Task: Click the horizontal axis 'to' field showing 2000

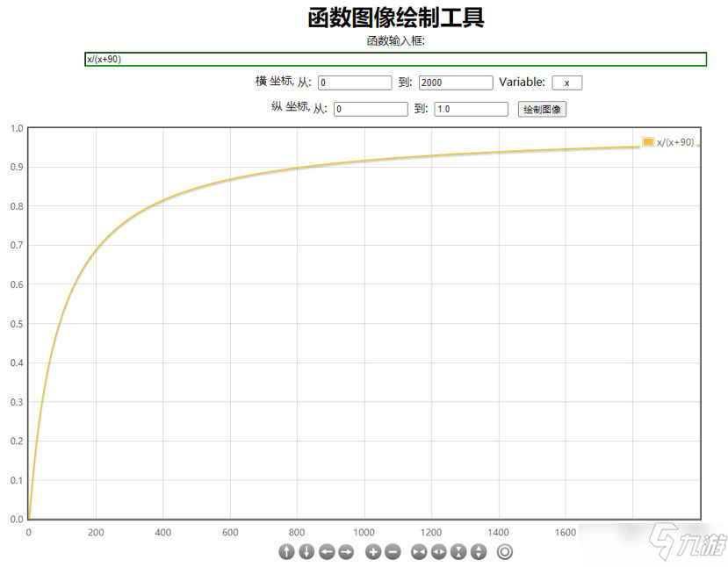Action: tap(456, 83)
